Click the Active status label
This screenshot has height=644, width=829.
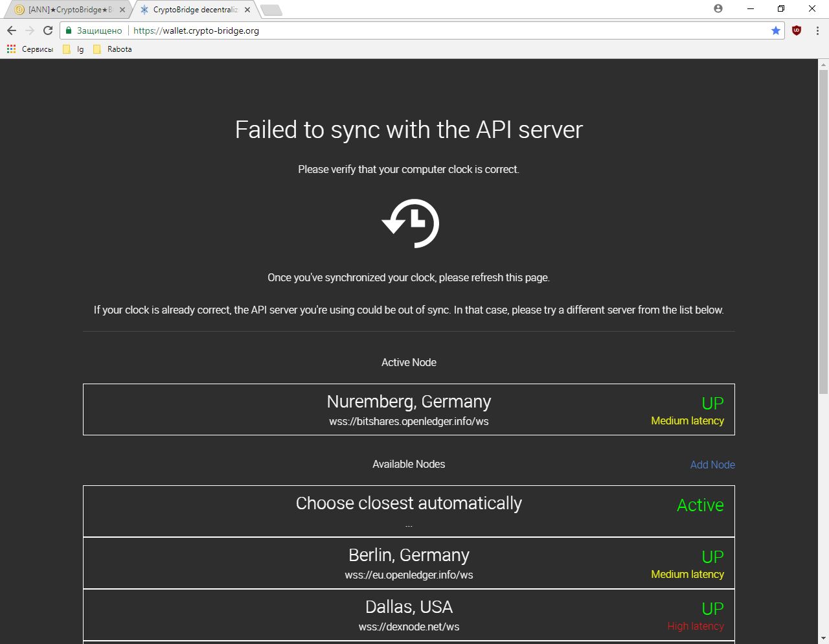point(700,505)
